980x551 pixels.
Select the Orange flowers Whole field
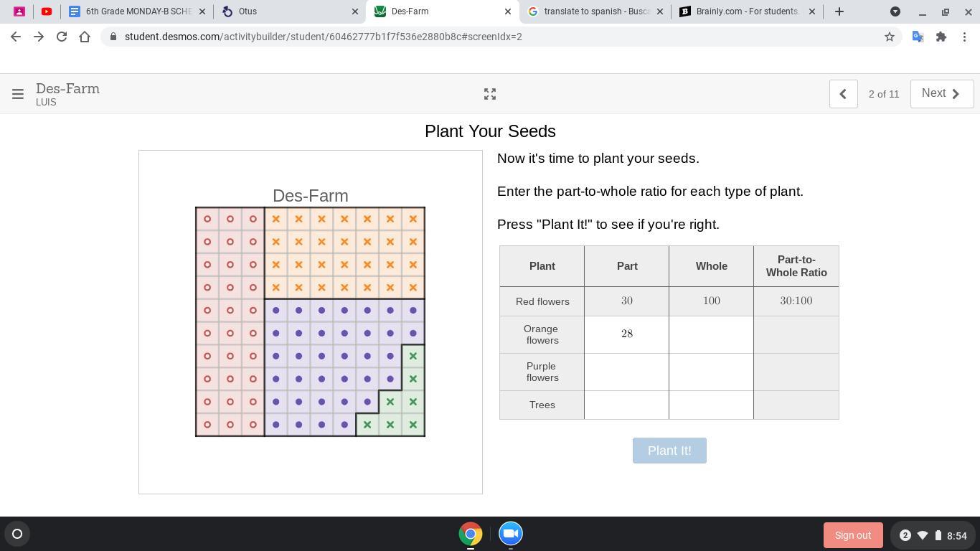click(x=711, y=334)
